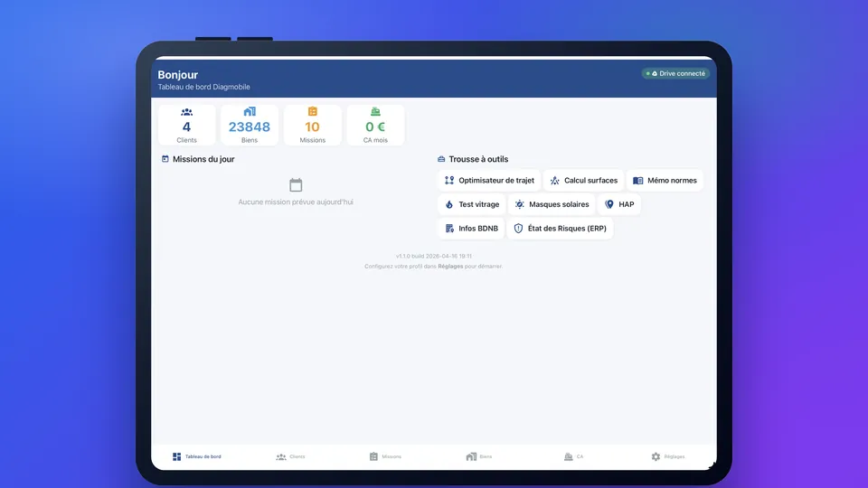The width and height of the screenshot is (868, 488).
Task: Click the flame icon in Test vitrage
Action: point(449,204)
